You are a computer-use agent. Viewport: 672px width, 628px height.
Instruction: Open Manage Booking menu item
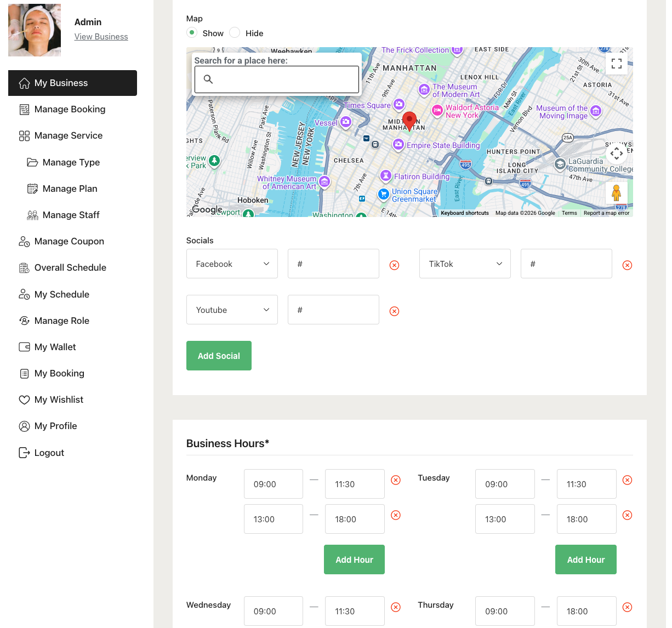tap(72, 110)
